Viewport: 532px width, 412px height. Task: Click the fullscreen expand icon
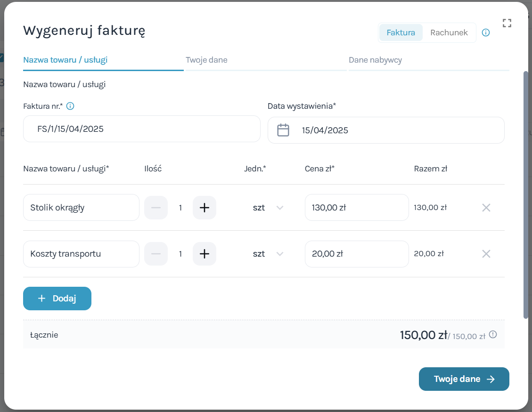click(507, 23)
